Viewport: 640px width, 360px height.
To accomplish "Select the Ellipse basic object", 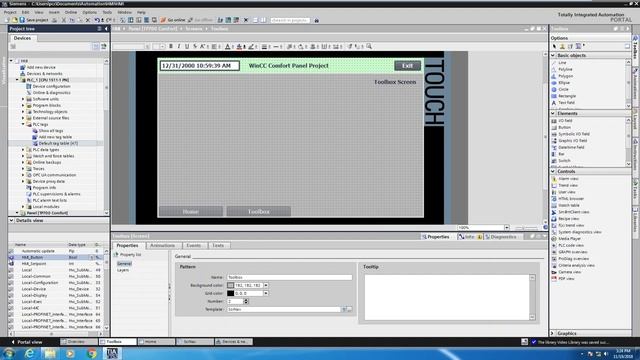I will tap(564, 82).
